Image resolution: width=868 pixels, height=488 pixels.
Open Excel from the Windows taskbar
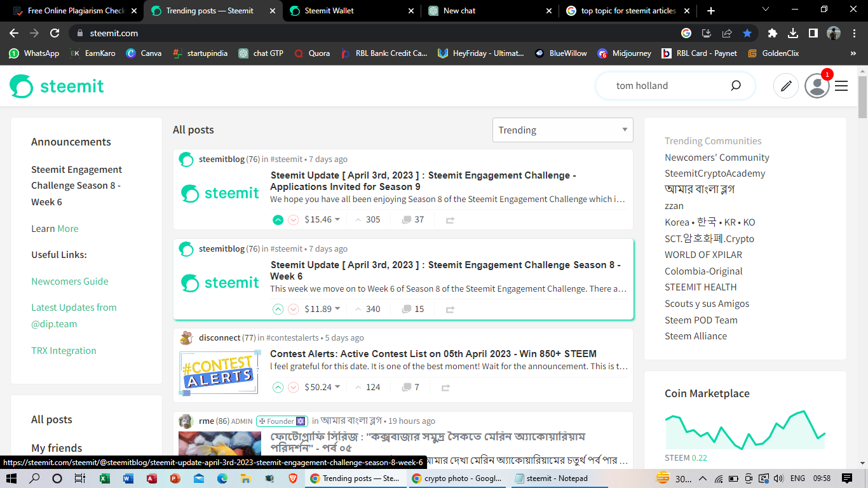point(105,478)
